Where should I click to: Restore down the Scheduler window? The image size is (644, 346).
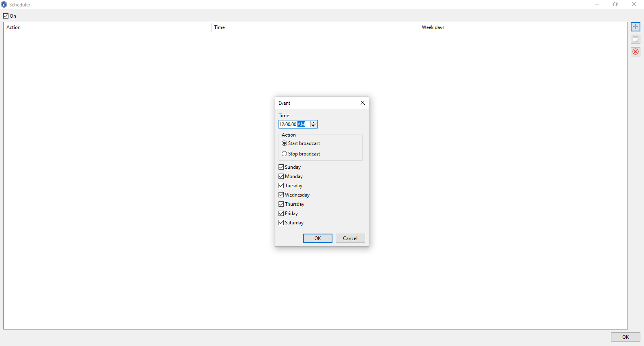tap(615, 4)
